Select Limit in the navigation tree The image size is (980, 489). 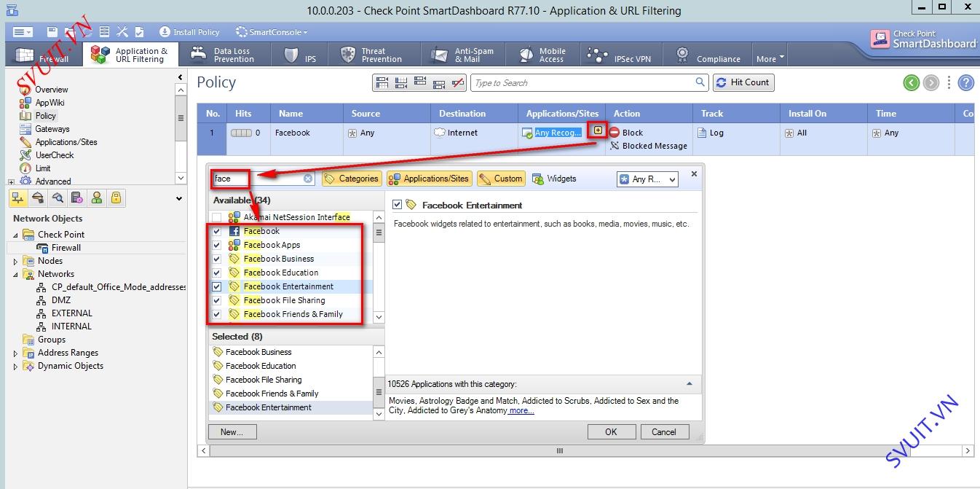pos(43,168)
